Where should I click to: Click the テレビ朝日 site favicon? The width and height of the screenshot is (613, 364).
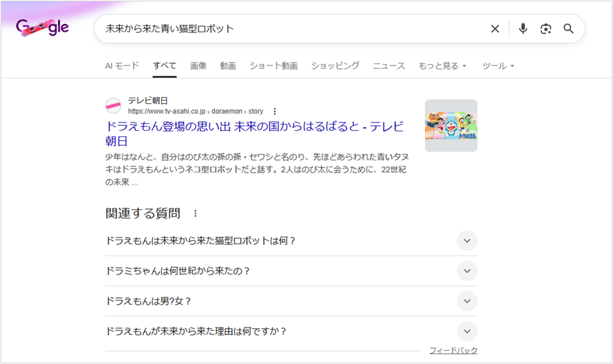tap(113, 106)
